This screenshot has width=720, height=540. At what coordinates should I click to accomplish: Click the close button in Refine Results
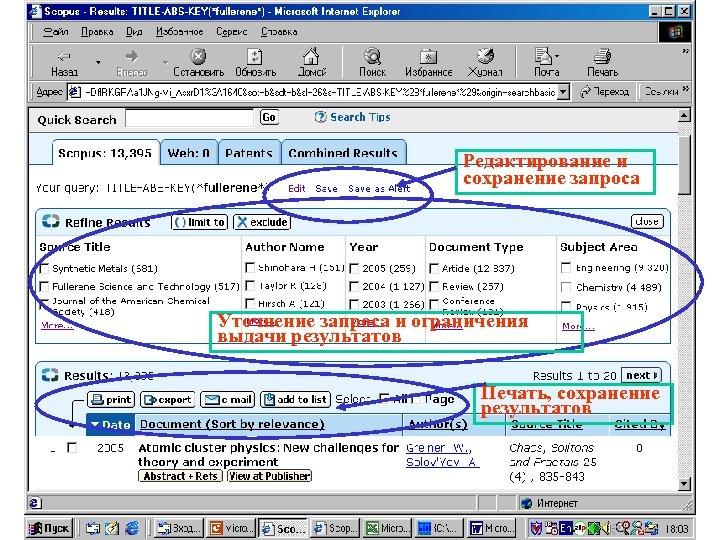(x=647, y=221)
